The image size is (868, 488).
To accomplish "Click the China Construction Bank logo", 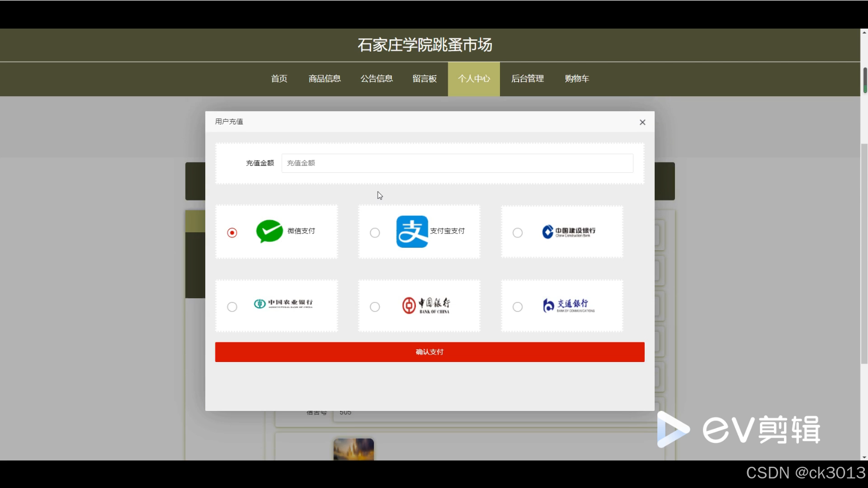I will (x=569, y=232).
